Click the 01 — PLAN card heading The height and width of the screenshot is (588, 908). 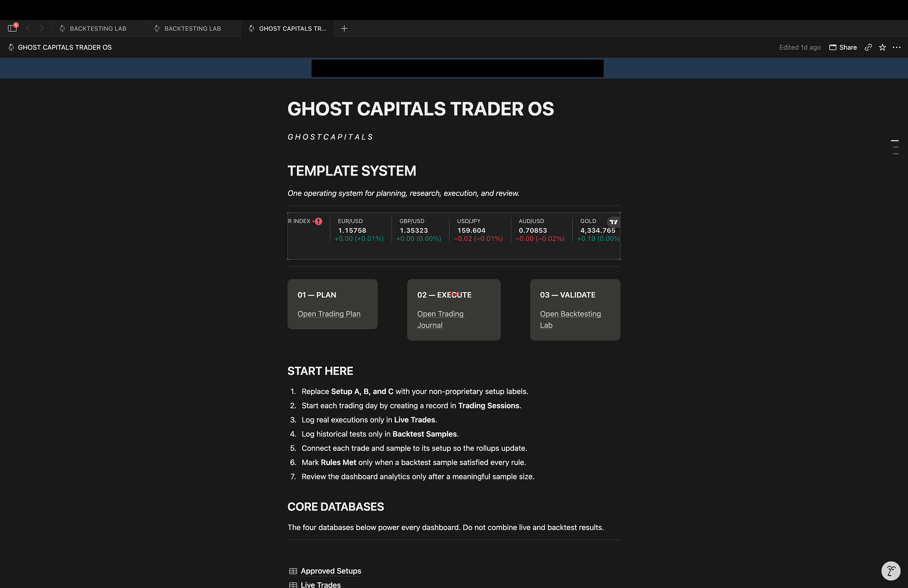coord(317,295)
